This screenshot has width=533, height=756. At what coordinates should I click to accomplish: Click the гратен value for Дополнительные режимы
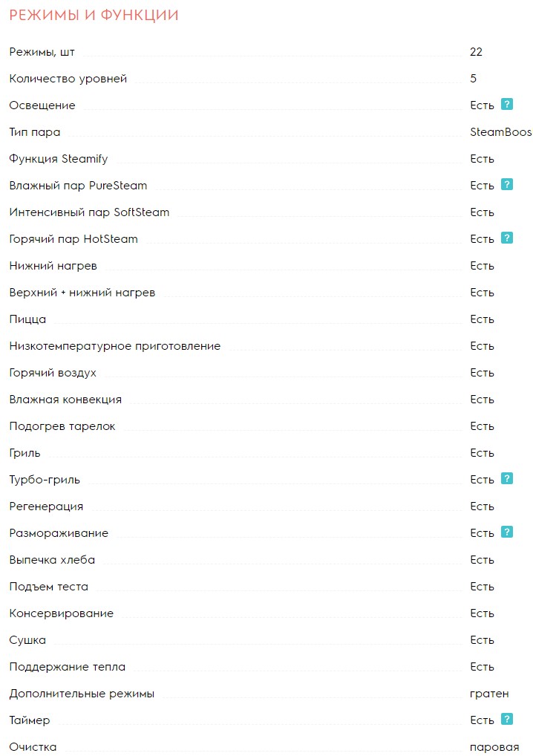(489, 694)
